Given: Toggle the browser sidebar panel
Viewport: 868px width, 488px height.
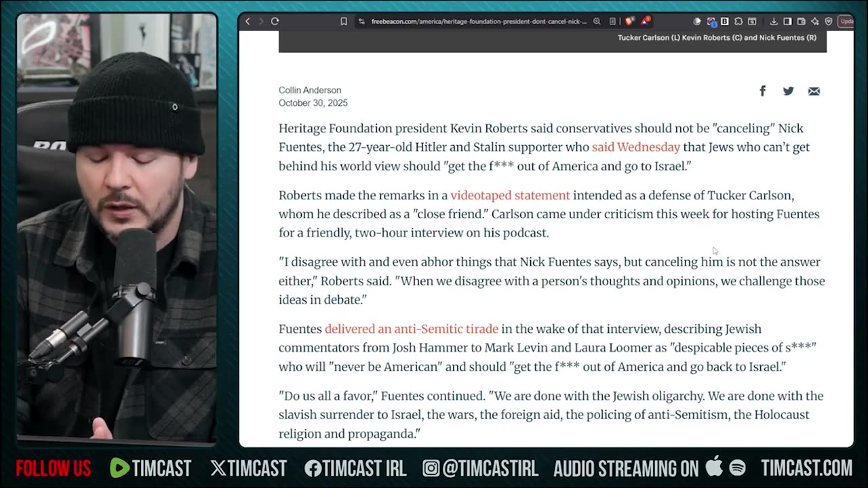Looking at the screenshot, I should [x=787, y=22].
